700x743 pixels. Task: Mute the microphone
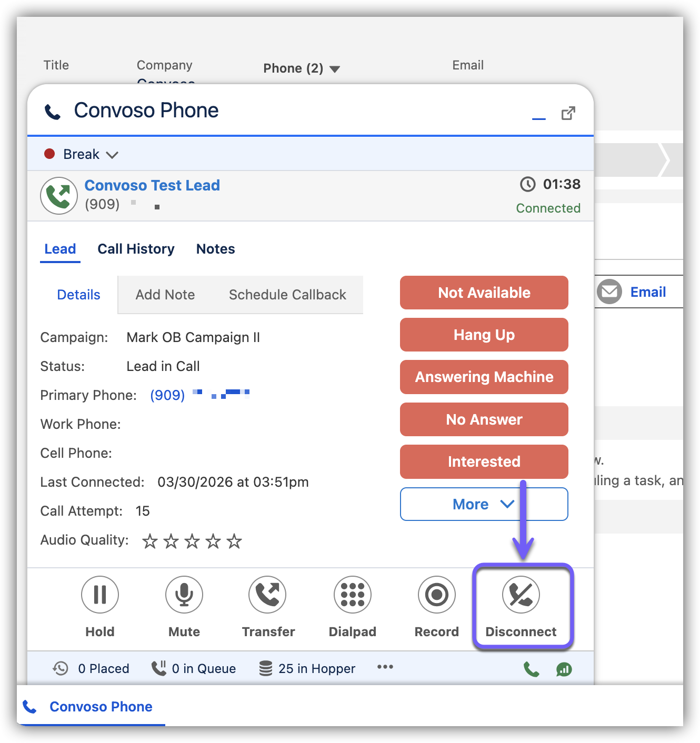tap(184, 595)
